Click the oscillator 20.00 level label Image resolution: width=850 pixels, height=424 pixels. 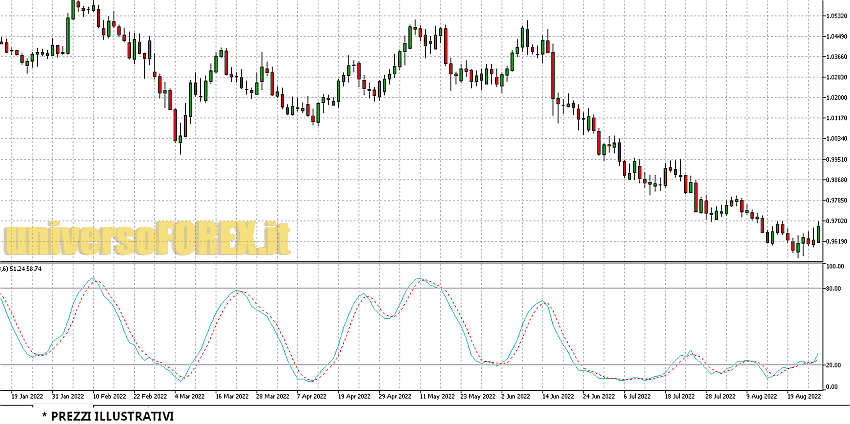click(834, 365)
